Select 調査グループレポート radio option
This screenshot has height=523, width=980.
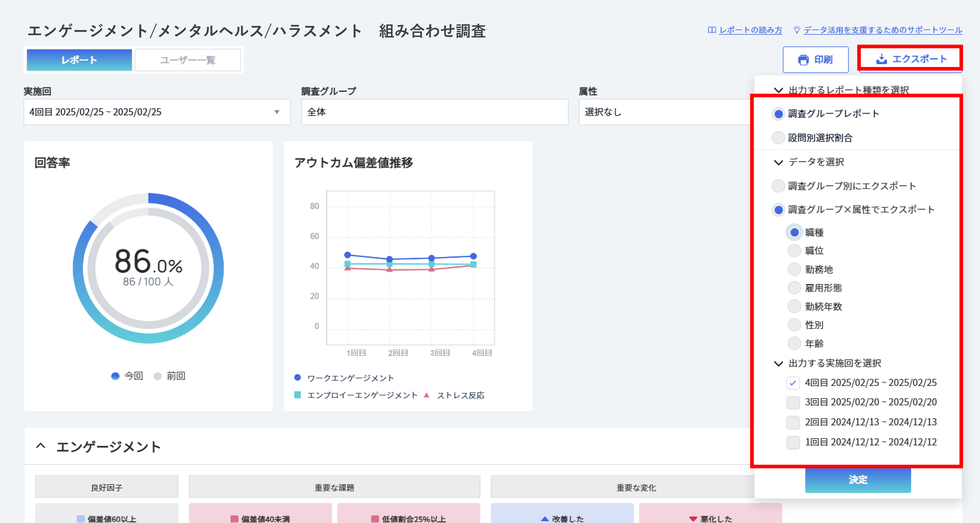pyautogui.click(x=778, y=114)
